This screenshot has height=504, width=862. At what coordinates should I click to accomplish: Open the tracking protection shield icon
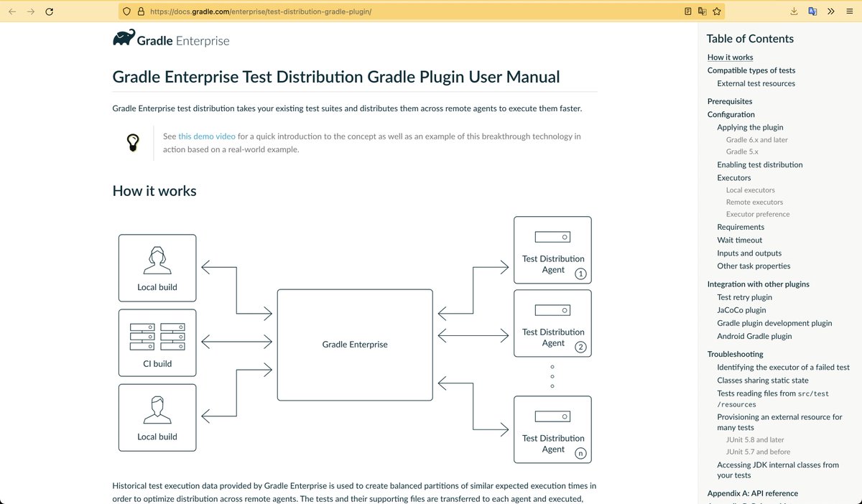coord(127,11)
